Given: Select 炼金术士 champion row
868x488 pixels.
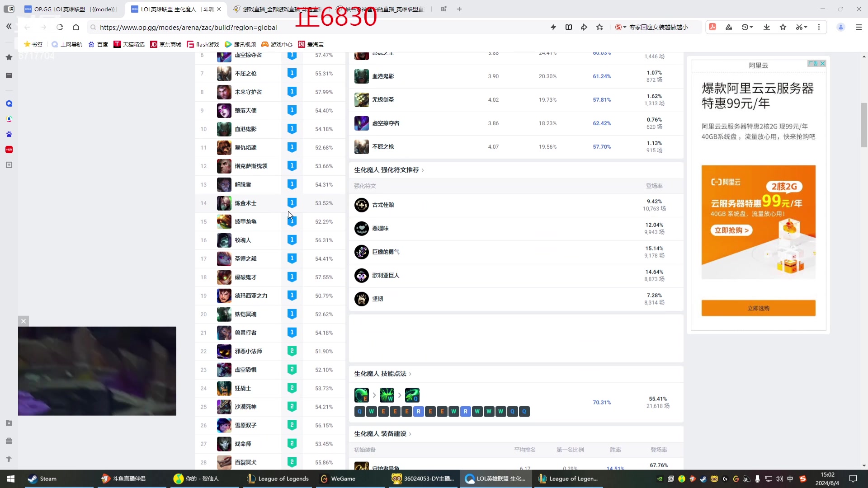Looking at the screenshot, I should point(245,203).
